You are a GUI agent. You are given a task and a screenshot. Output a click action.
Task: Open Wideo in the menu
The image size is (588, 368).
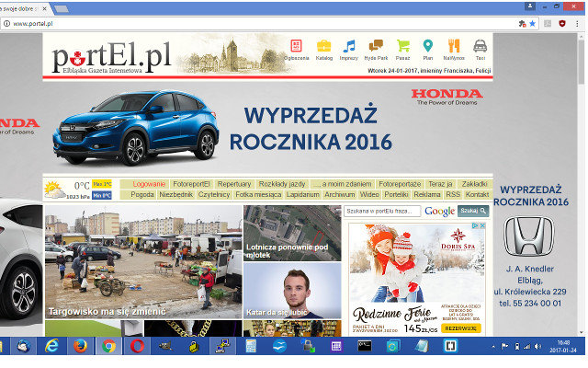point(369,194)
